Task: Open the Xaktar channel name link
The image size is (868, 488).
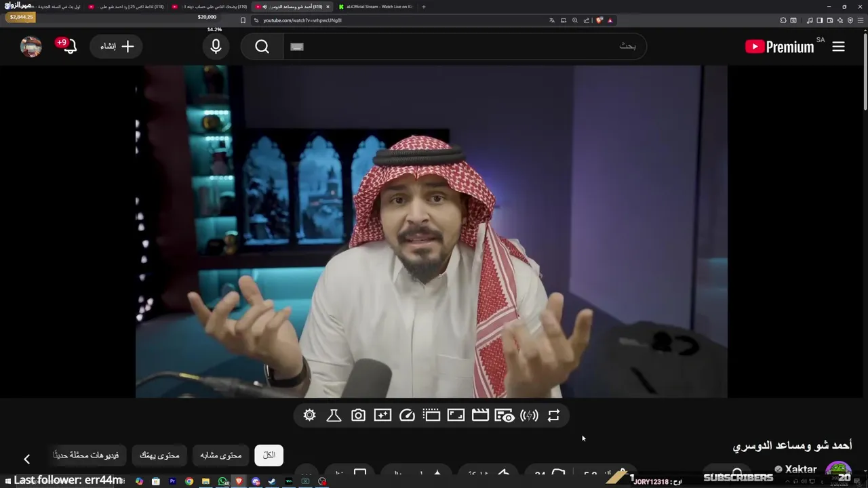Action: [x=800, y=470]
